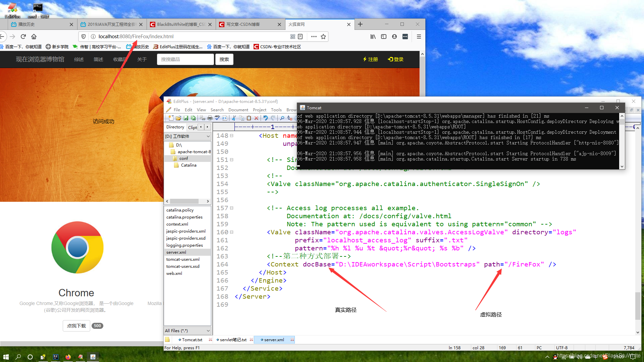
Task: Collapse the comment fold at line 151
Action: pyautogui.click(x=231, y=160)
